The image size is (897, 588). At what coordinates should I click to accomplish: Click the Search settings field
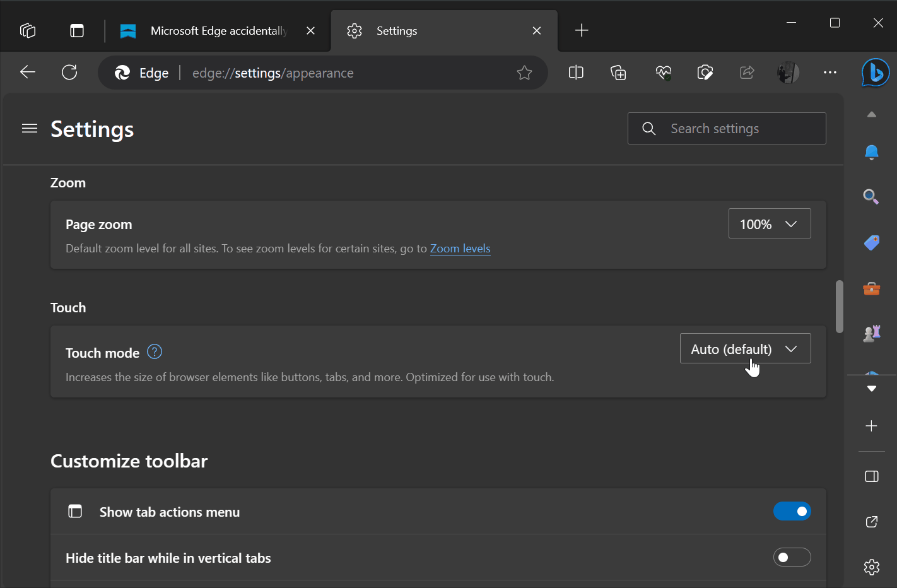[726, 128]
